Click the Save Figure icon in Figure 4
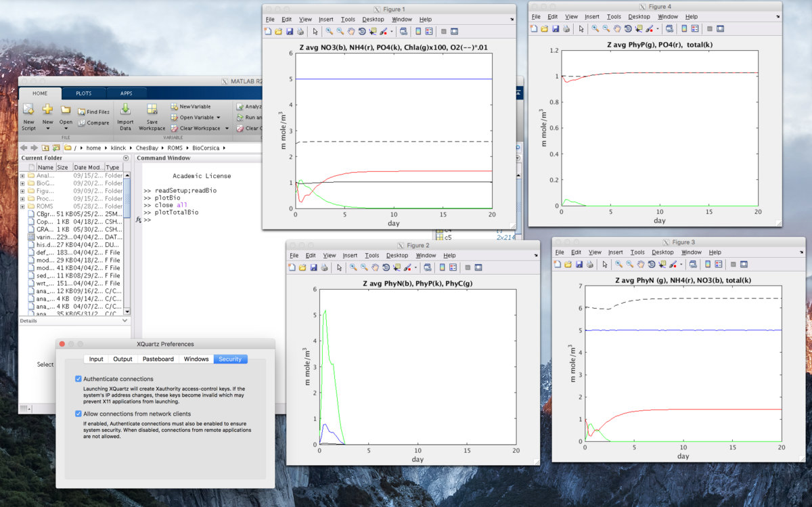This screenshot has height=507, width=812. point(556,28)
